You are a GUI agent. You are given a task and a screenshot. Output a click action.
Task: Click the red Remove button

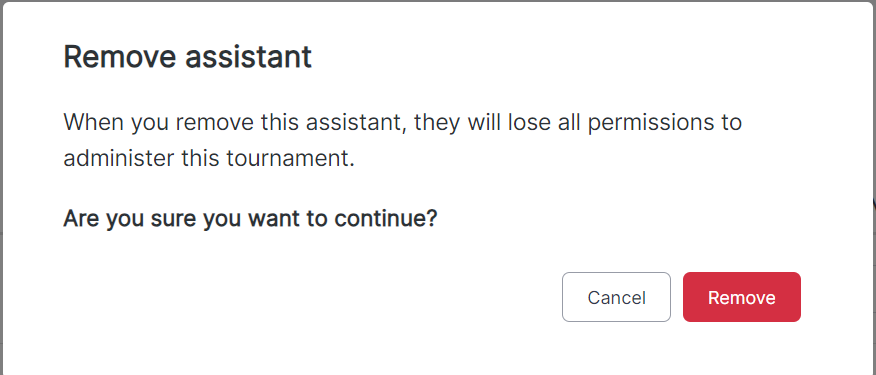click(741, 297)
